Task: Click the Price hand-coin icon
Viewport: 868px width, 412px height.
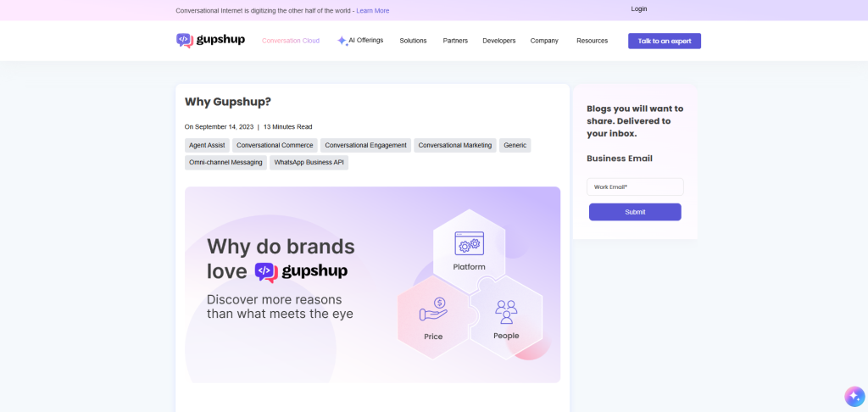Action: click(x=433, y=309)
